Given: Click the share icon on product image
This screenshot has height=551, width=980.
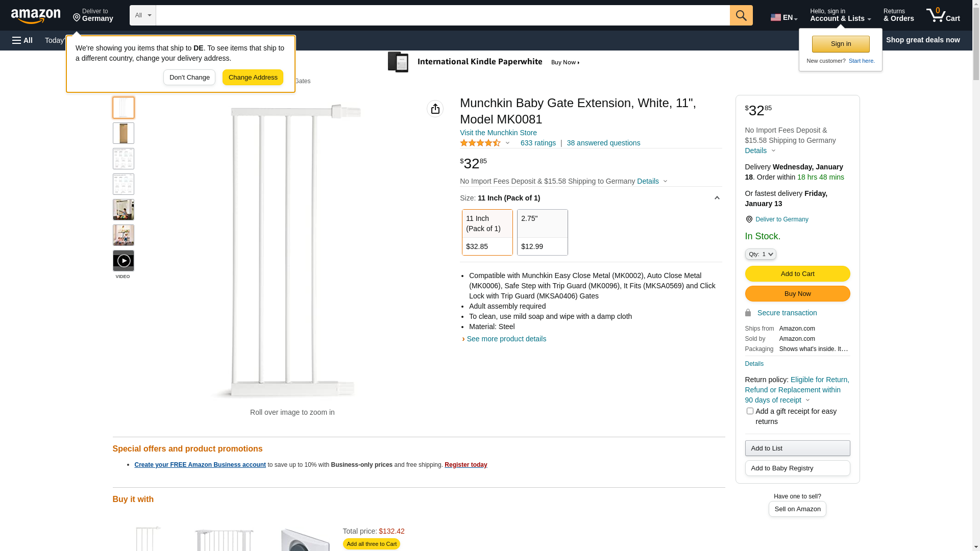Looking at the screenshot, I should tap(435, 109).
